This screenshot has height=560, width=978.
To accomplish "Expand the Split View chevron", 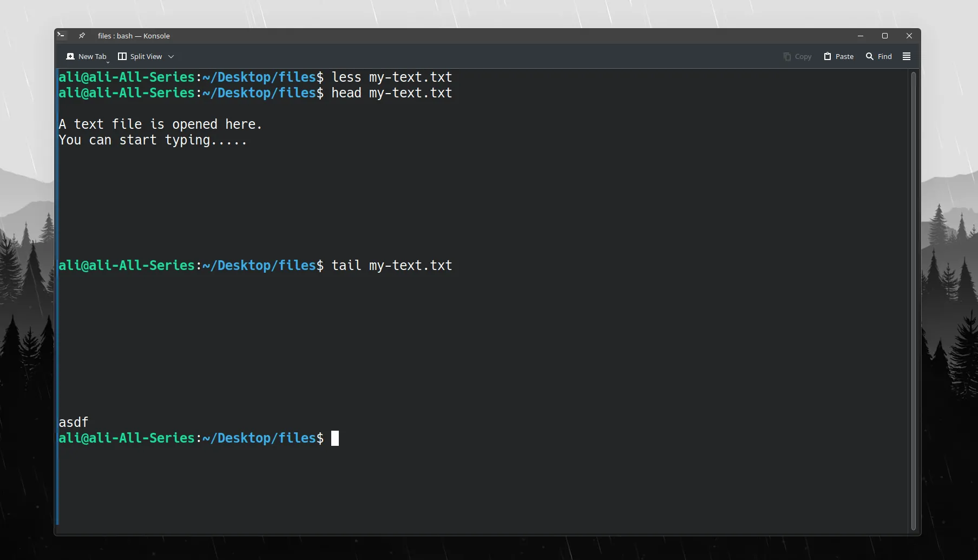I will 171,56.
